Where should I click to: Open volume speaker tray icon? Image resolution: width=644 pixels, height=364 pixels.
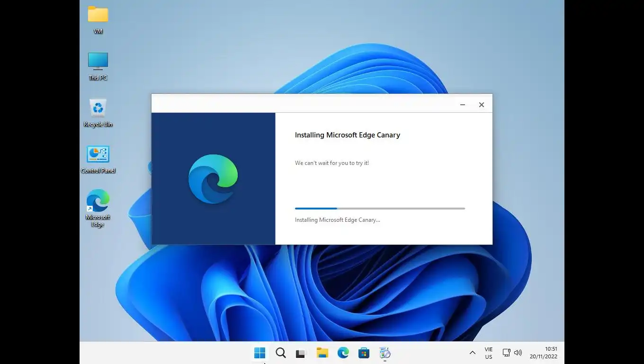click(518, 353)
